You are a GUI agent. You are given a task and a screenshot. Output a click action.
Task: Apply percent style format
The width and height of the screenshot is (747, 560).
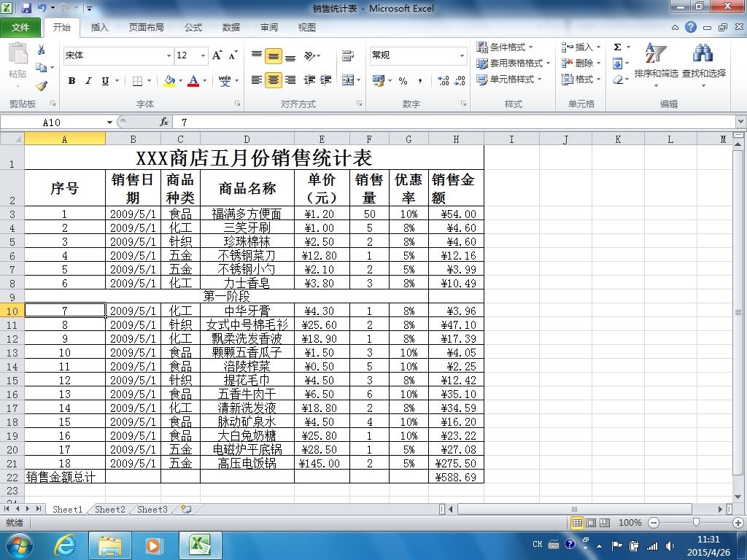click(x=403, y=81)
